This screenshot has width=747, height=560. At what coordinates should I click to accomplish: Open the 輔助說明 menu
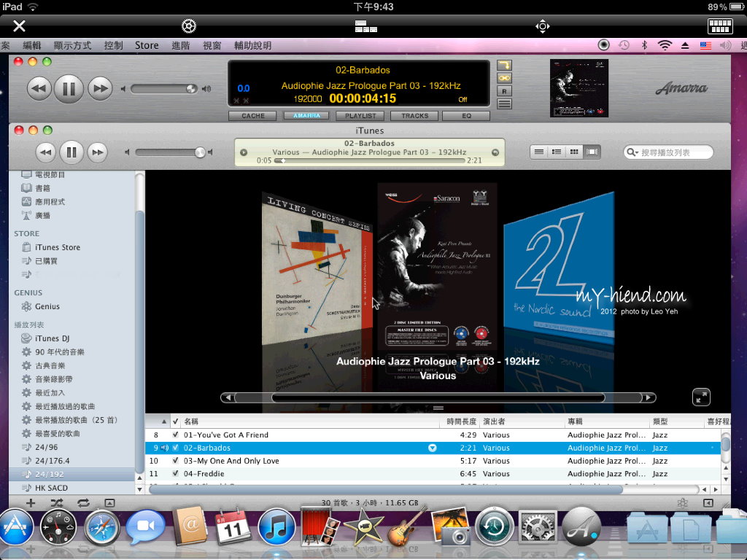click(x=252, y=45)
